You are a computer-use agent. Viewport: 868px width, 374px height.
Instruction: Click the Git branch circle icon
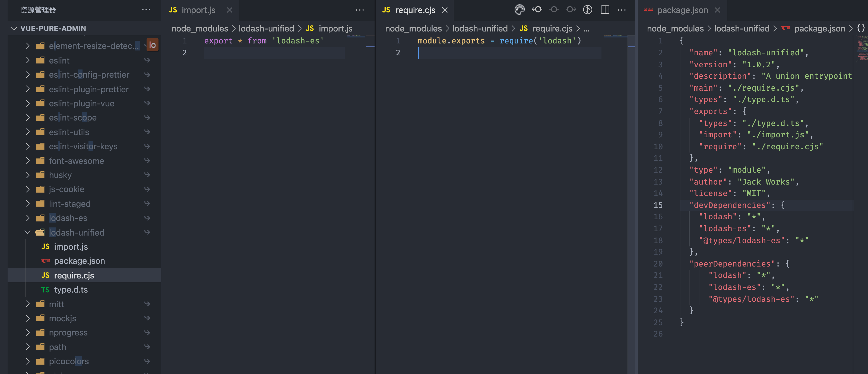[587, 9]
